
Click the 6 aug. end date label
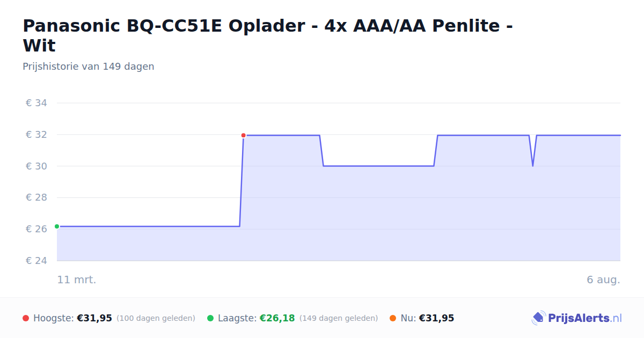coord(603,280)
